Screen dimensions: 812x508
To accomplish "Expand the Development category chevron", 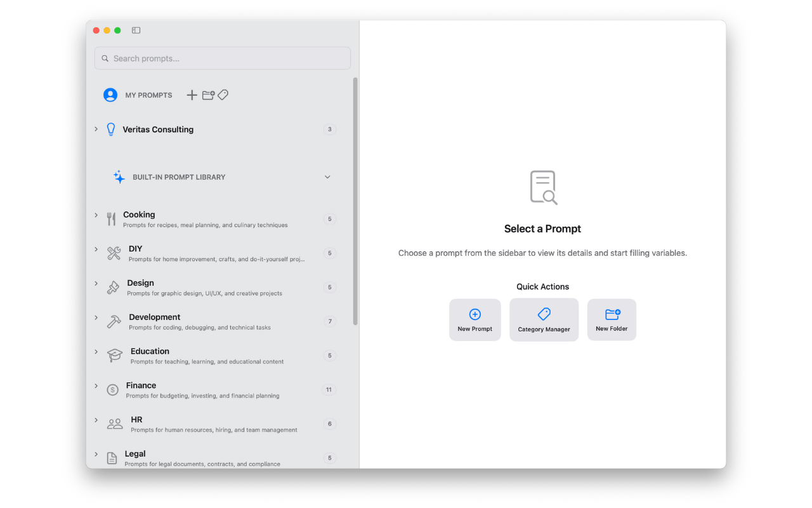I will (x=96, y=317).
